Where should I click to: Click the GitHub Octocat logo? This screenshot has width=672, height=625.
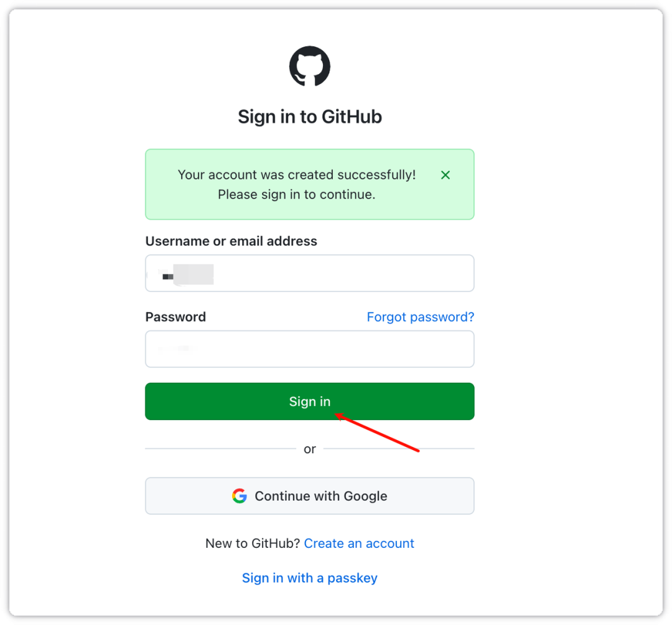pyautogui.click(x=309, y=66)
